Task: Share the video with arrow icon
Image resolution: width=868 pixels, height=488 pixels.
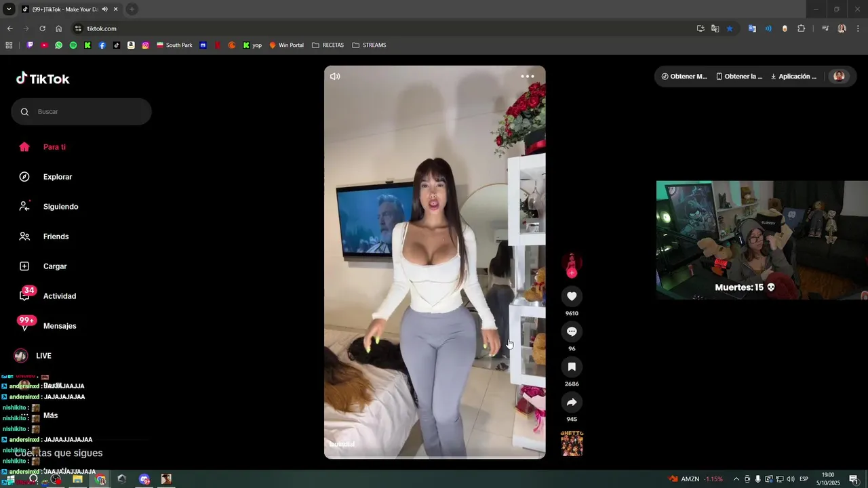Action: pyautogui.click(x=572, y=402)
